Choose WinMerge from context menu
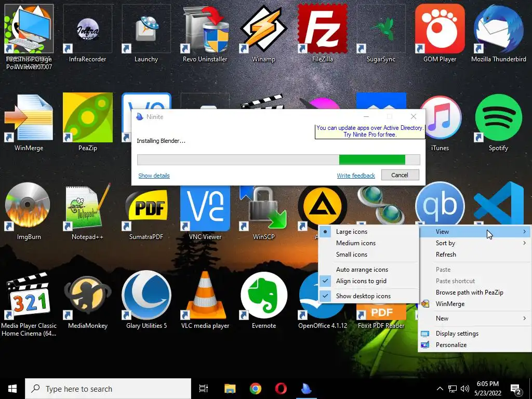 click(475, 303)
